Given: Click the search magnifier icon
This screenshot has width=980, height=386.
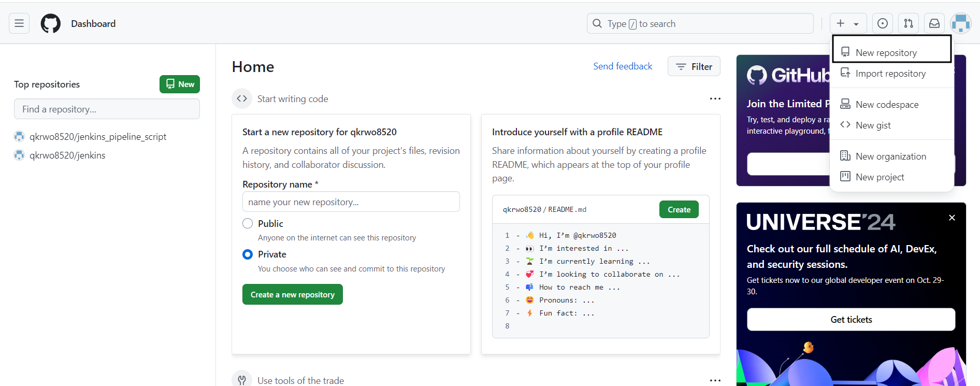Looking at the screenshot, I should pyautogui.click(x=597, y=23).
